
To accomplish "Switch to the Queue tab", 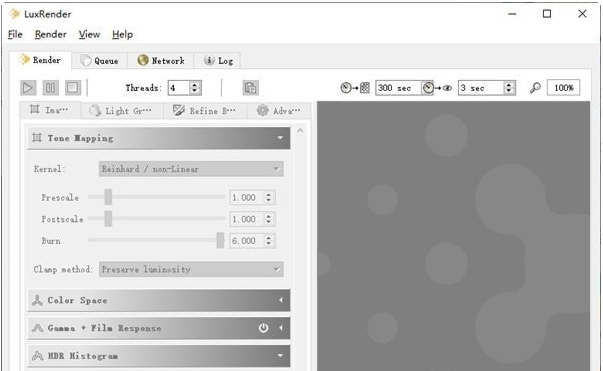I will tap(100, 61).
